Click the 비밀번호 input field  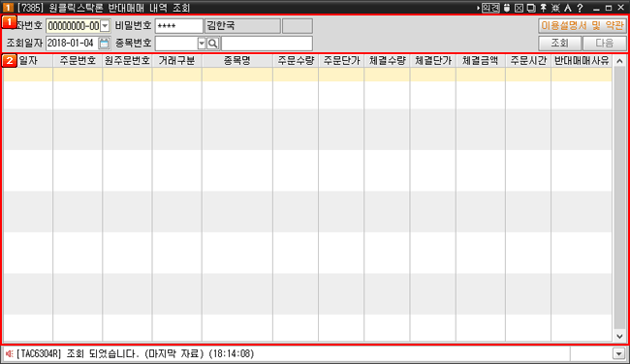(x=178, y=26)
